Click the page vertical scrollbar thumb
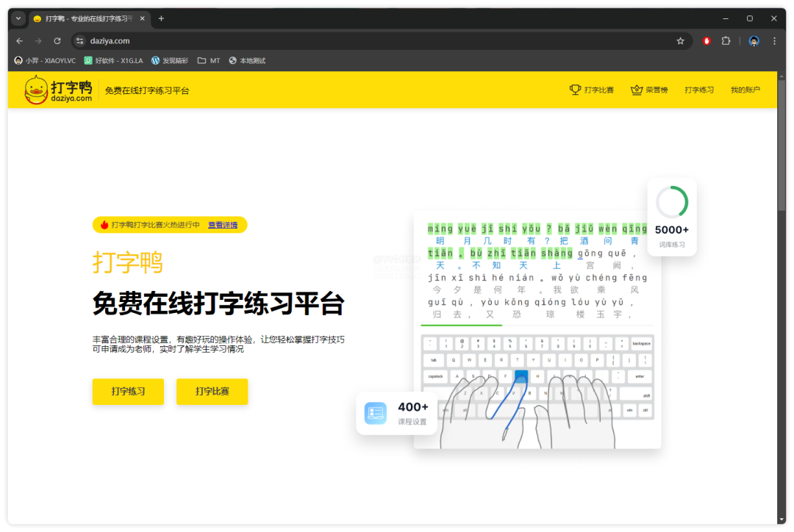Screen dimensions: 794x532 pos(782,144)
